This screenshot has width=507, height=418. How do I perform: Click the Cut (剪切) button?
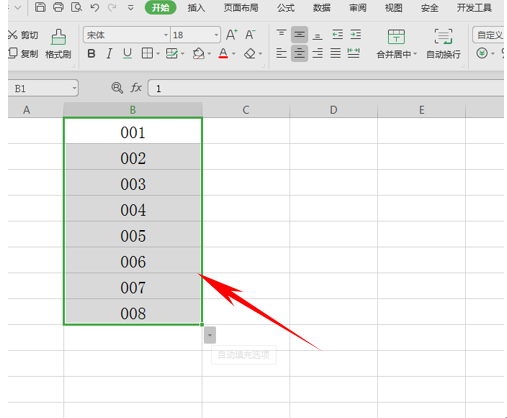[x=23, y=35]
